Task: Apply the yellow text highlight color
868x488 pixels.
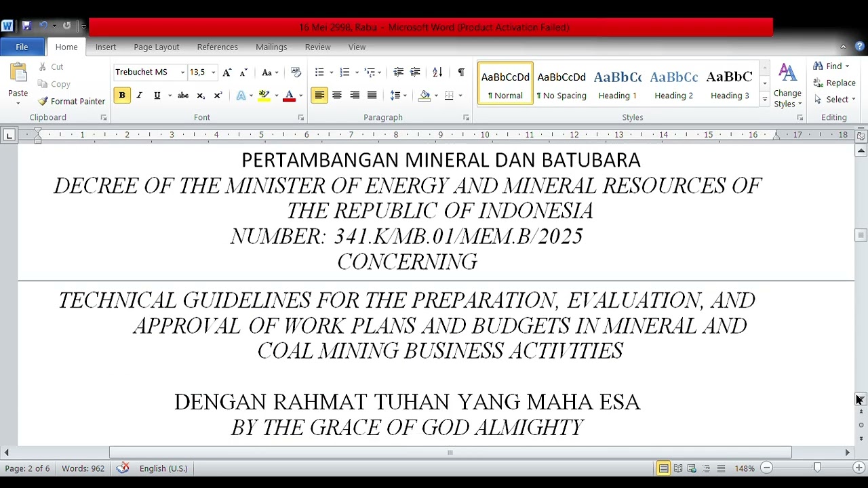Action: coord(264,96)
